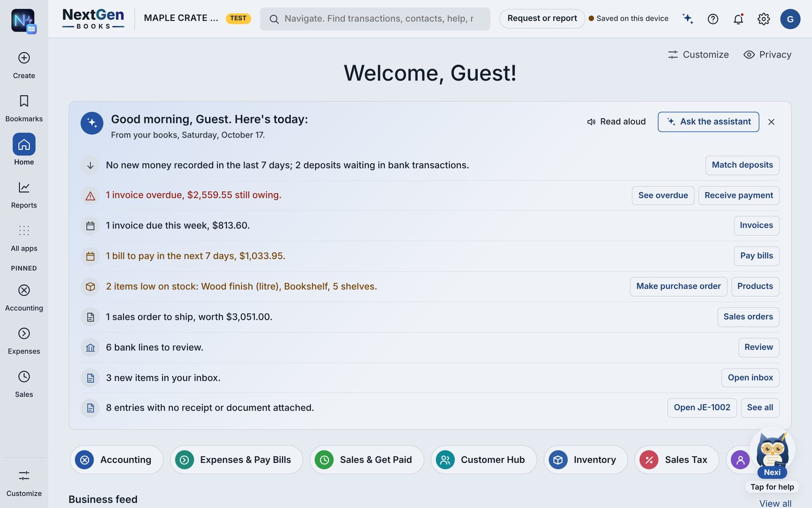Open Reports from the sidebar
Screen dimensions: 812x508
(x=24, y=195)
